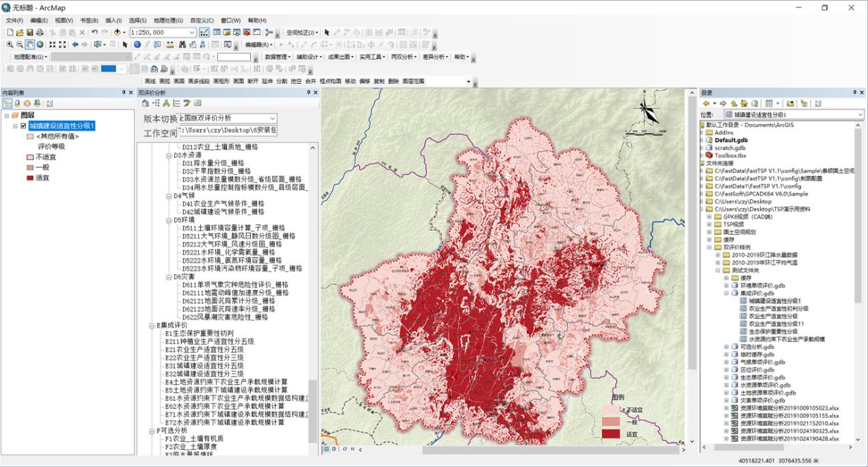Open the 地理处理(G) menu
Viewport: 868px width, 467px height.
tap(168, 20)
